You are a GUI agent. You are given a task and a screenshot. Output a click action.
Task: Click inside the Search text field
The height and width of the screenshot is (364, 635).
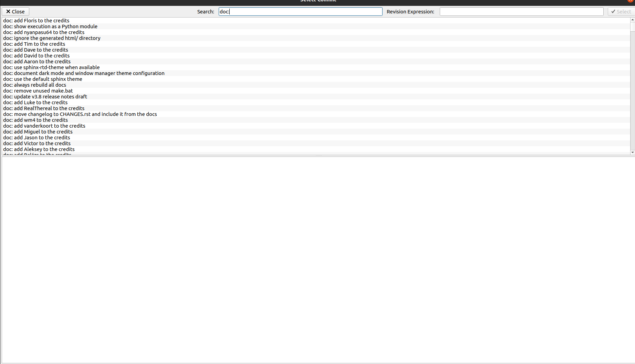point(300,11)
